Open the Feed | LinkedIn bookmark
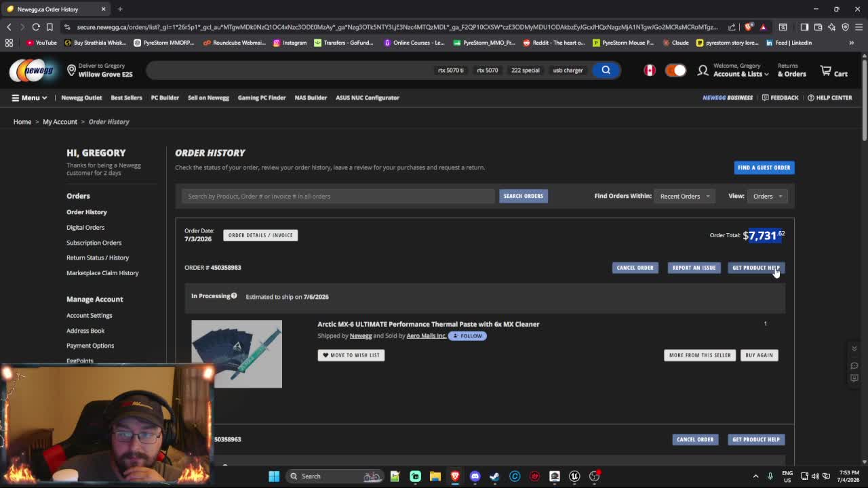868x488 pixels. pos(788,43)
